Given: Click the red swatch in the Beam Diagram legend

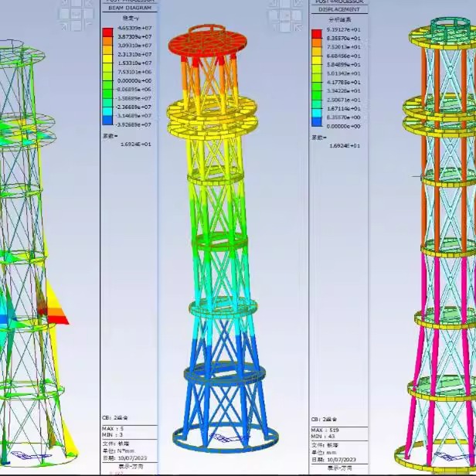Looking at the screenshot, I should (x=107, y=32).
